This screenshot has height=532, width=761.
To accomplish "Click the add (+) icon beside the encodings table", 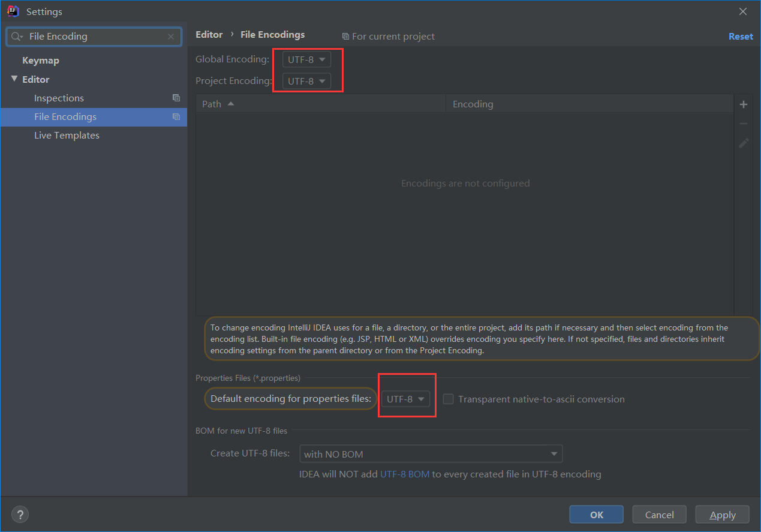I will click(x=744, y=104).
